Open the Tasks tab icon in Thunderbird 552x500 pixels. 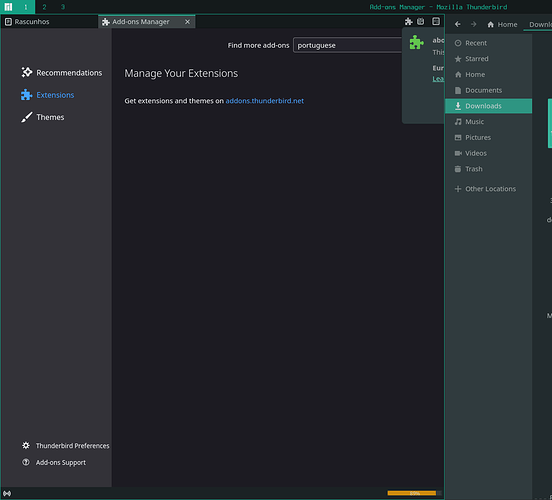436,21
